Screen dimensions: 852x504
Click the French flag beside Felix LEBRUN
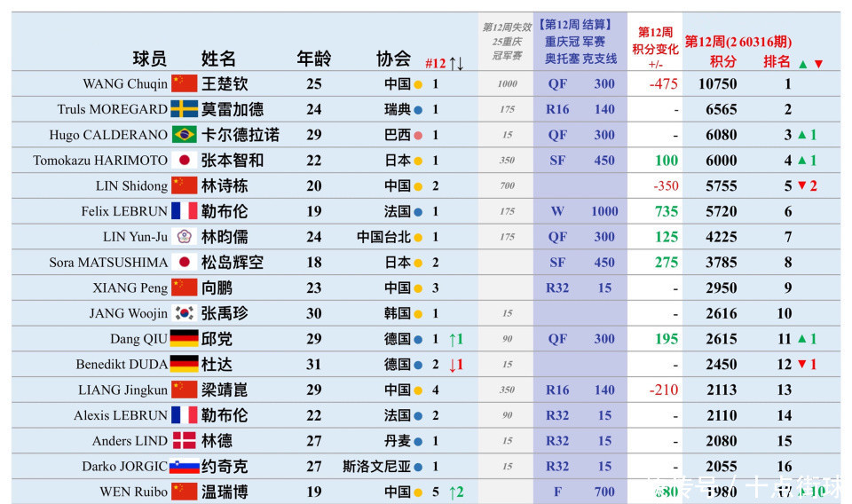184,211
